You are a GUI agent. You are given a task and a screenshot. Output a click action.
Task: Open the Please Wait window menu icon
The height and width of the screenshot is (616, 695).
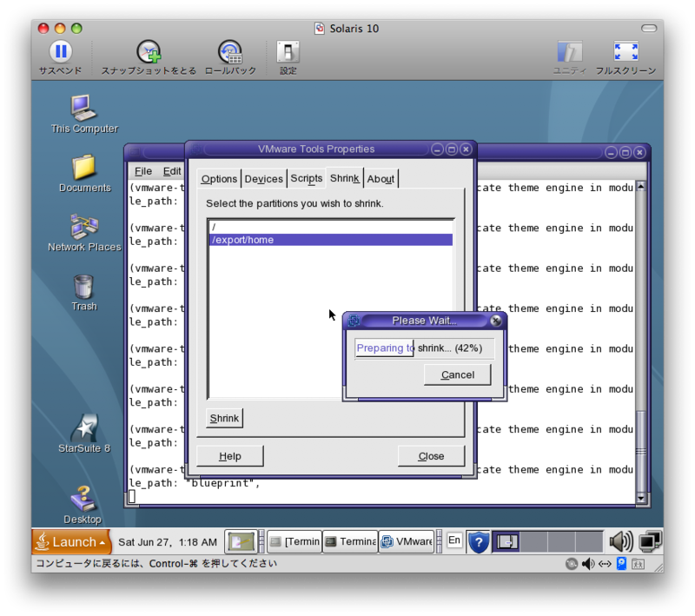coord(354,321)
